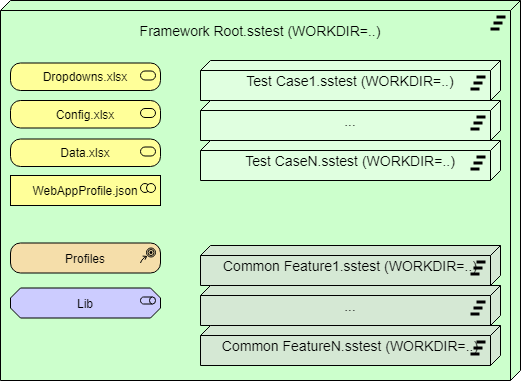
Task: Click the Framework Root.sstest title
Action: 260,31
